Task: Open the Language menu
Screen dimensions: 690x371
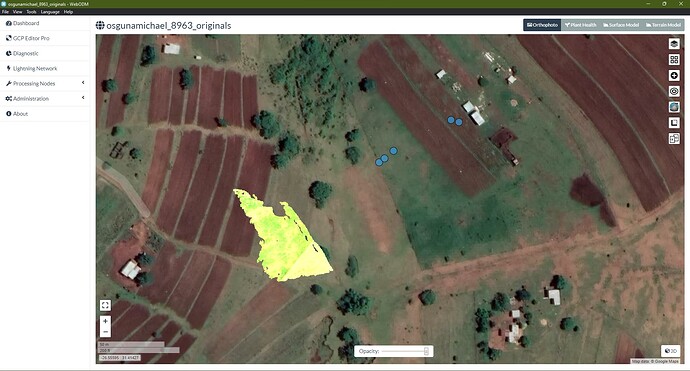Action: tap(50, 12)
